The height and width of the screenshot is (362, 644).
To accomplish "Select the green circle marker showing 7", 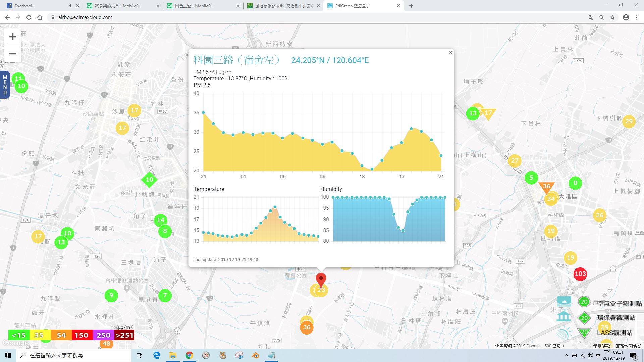I will click(165, 295).
